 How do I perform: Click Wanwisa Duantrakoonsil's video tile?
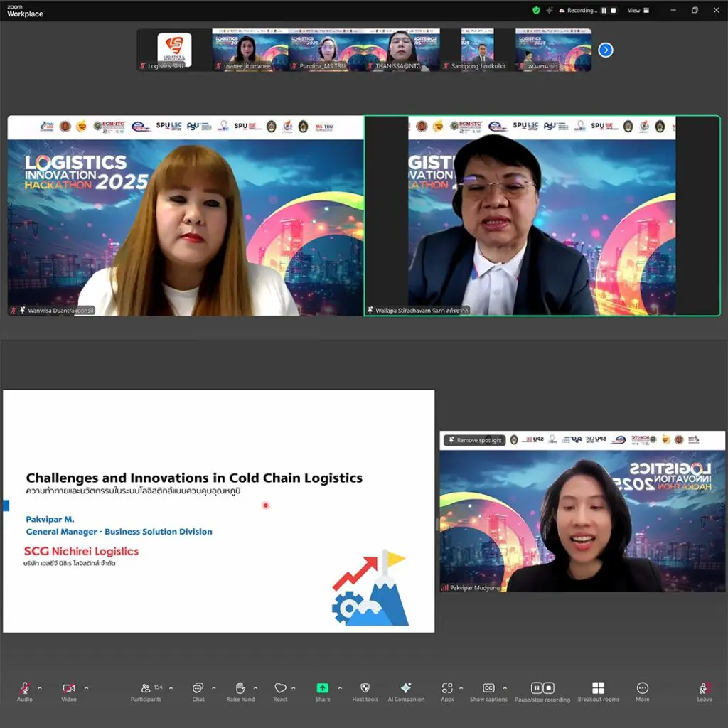click(186, 216)
